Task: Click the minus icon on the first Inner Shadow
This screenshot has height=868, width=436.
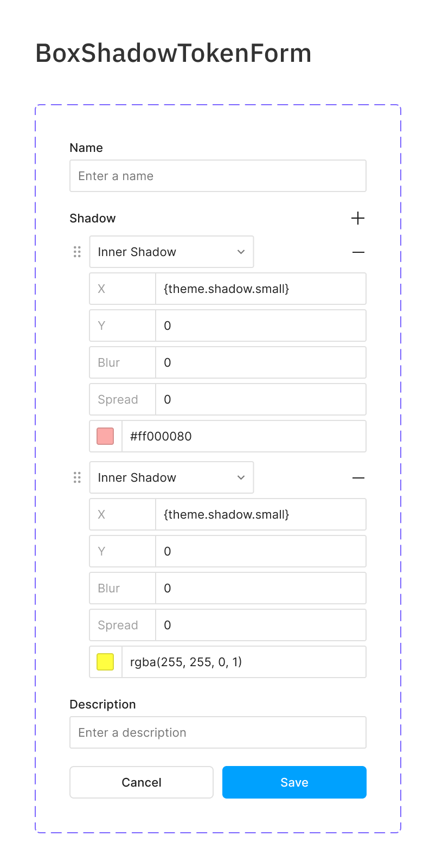Action: (358, 252)
